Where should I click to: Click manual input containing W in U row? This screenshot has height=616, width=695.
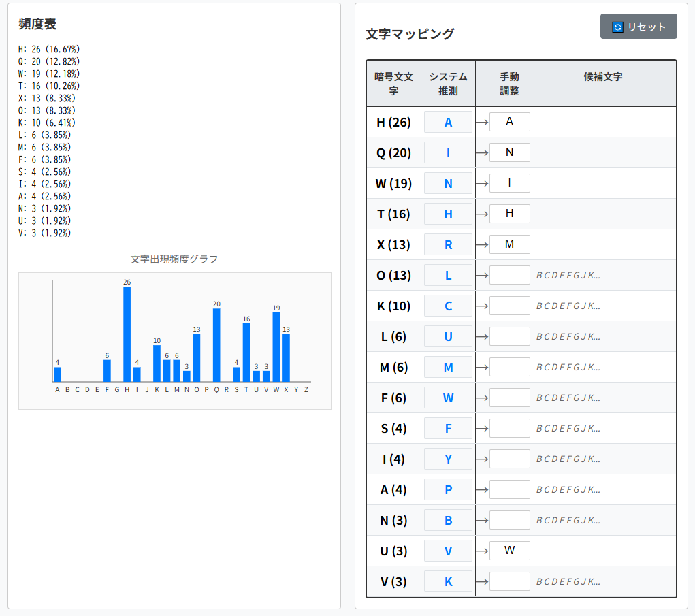click(x=509, y=551)
